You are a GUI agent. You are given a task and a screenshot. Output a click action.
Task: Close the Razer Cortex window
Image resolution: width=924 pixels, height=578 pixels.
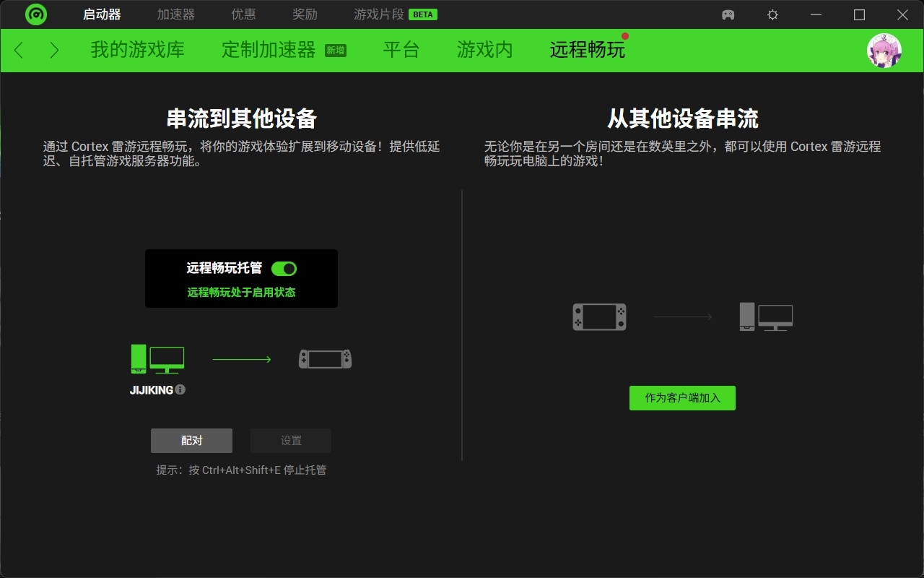pos(902,14)
